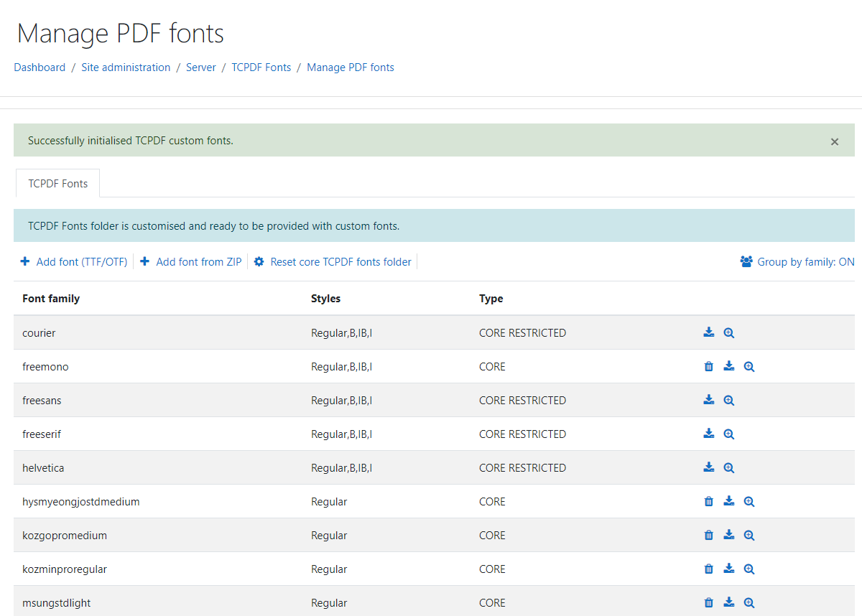Select the hysmyeongjostdmedium font name
Screen dimensions: 862x616
tap(81, 502)
